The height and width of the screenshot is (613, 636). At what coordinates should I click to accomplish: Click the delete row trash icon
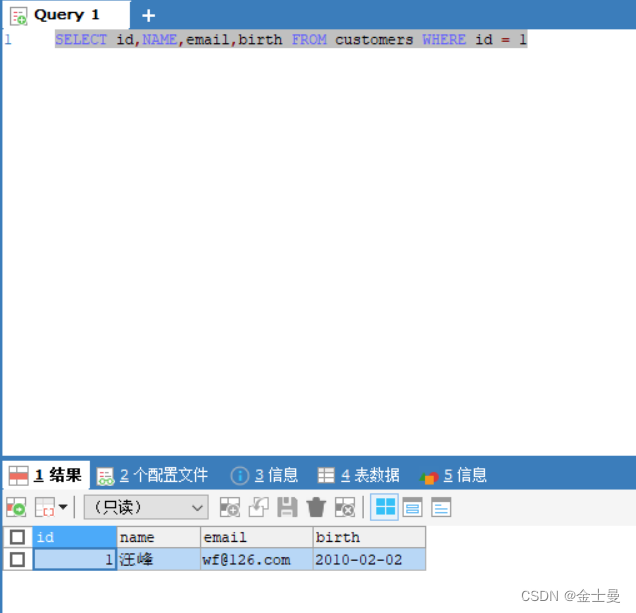[x=316, y=507]
